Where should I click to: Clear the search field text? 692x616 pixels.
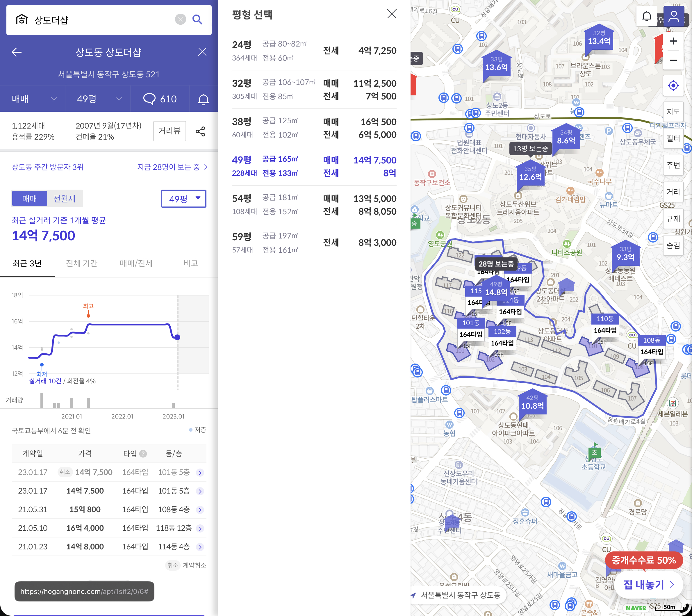(x=181, y=20)
